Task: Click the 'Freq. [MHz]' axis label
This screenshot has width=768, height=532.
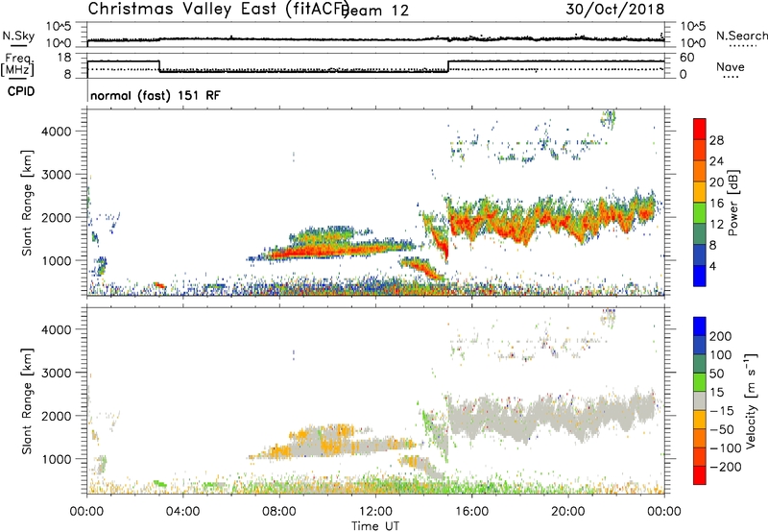Action: point(17,64)
